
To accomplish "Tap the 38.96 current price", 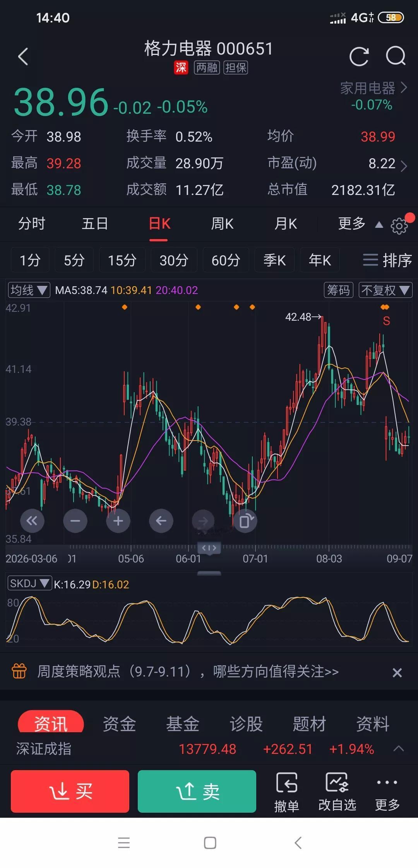I will 61,102.
